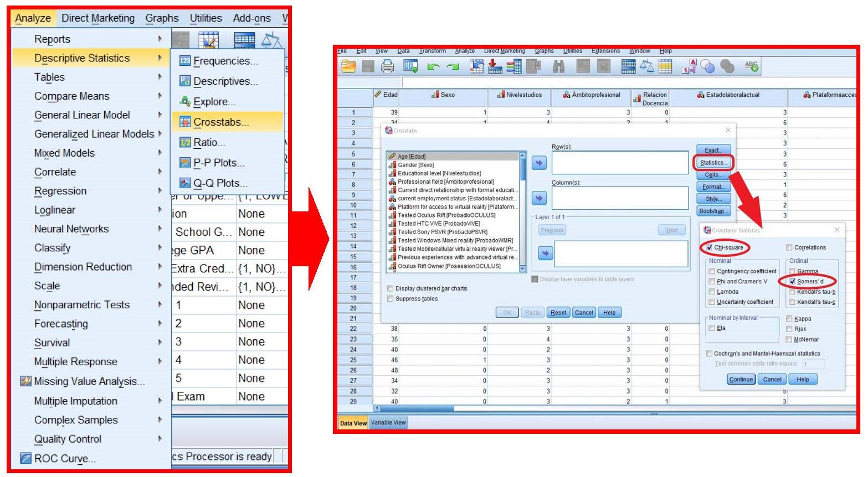Uncheck the Somers' d checkbox
Viewport: 868px width, 477px height.
[792, 281]
